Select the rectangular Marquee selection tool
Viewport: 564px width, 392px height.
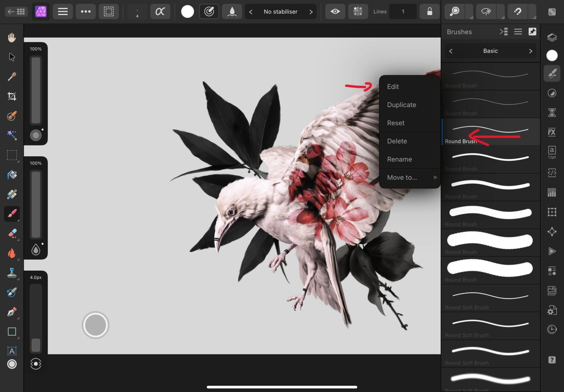click(12, 155)
